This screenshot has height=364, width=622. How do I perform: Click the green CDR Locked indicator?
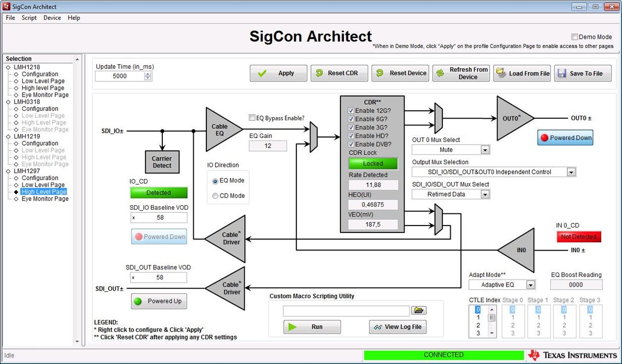(373, 164)
